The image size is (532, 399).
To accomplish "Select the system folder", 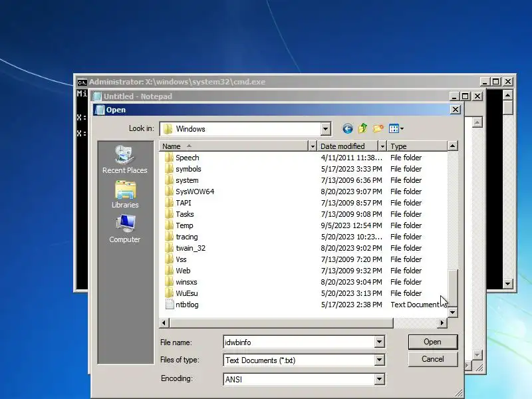I will (x=187, y=180).
